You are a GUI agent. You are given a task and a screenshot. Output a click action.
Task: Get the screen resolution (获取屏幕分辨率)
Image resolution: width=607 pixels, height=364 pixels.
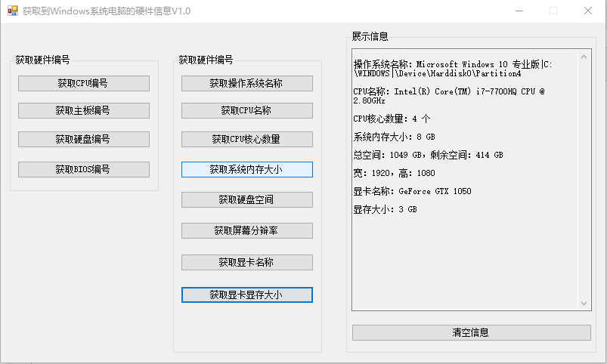click(247, 230)
